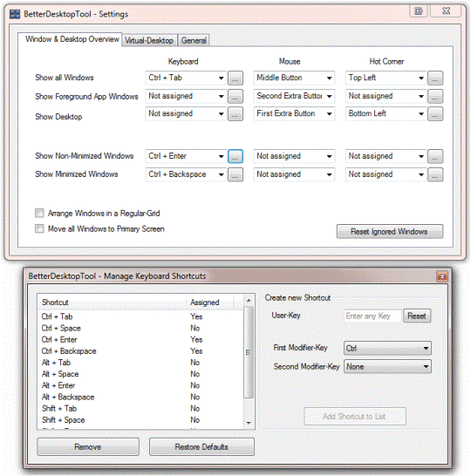
Task: Click hot corner ellipsis button for Show Minimized Windows
Action: pos(435,174)
